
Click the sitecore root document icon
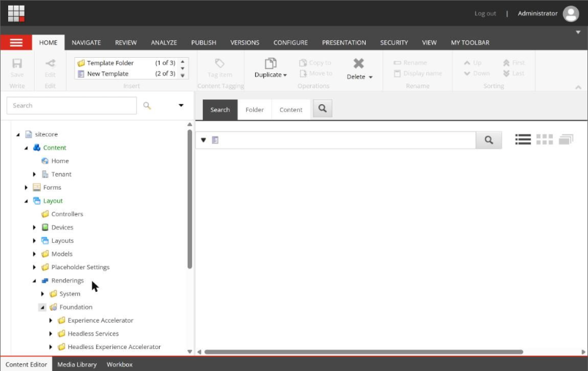coord(28,134)
